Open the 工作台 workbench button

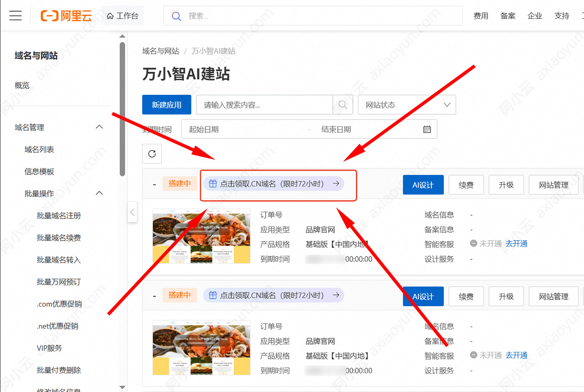pos(122,16)
